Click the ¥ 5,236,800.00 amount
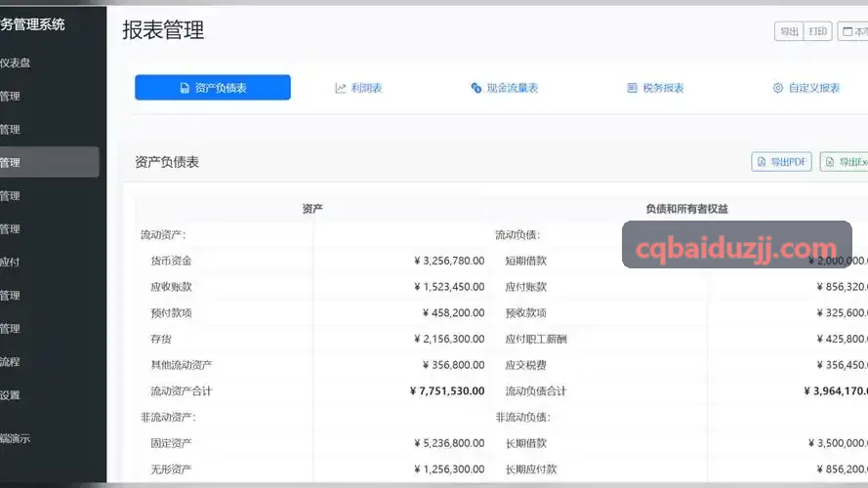868x488 pixels. (449, 443)
